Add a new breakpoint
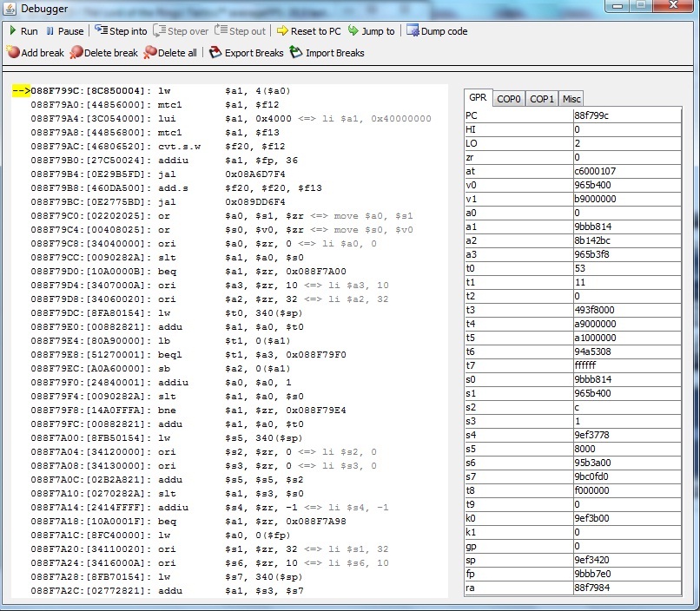Image resolution: width=700 pixels, height=611 pixels. pyautogui.click(x=35, y=53)
